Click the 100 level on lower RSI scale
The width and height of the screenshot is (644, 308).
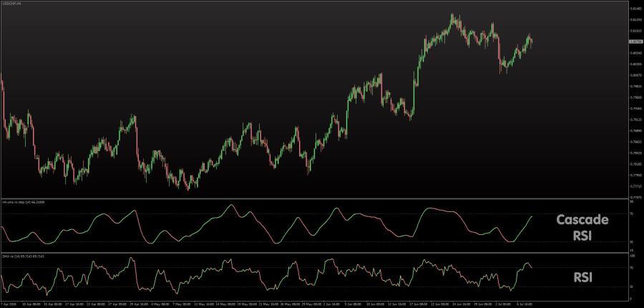tap(632, 256)
